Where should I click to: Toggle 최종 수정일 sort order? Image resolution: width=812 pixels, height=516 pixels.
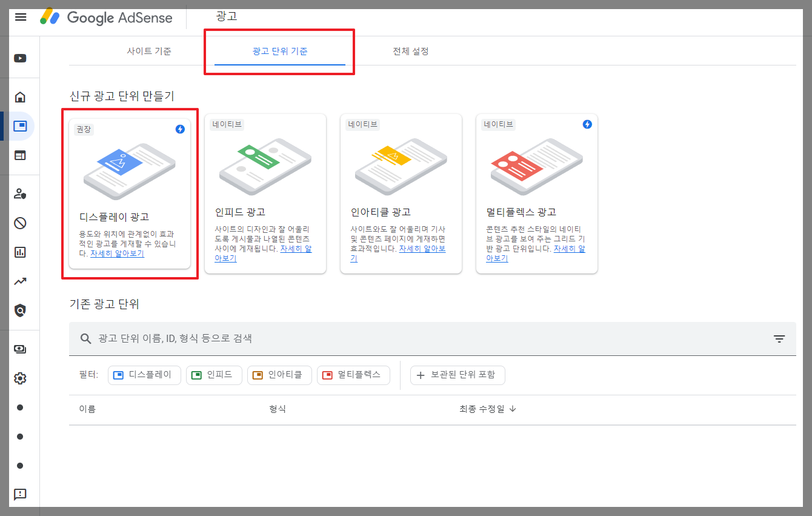488,409
